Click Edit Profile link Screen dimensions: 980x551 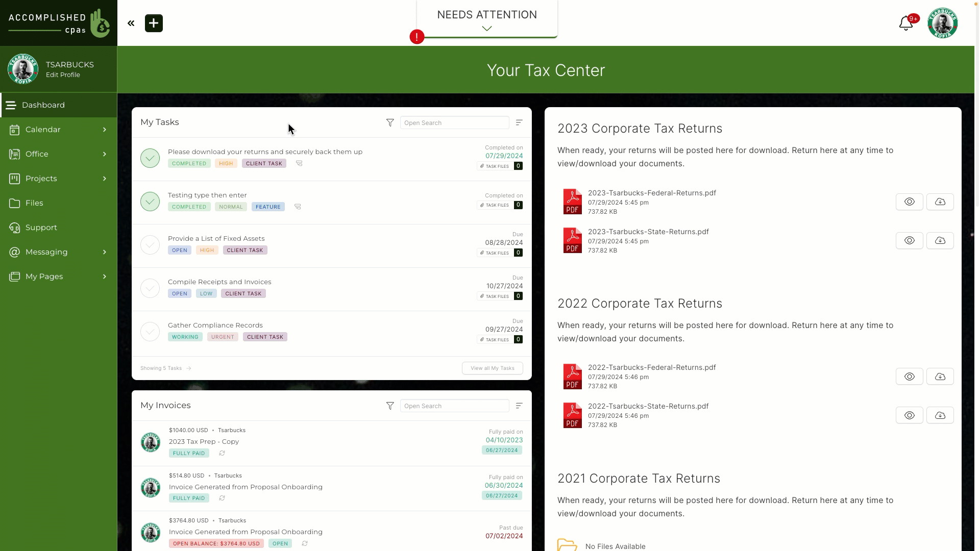pyautogui.click(x=63, y=74)
